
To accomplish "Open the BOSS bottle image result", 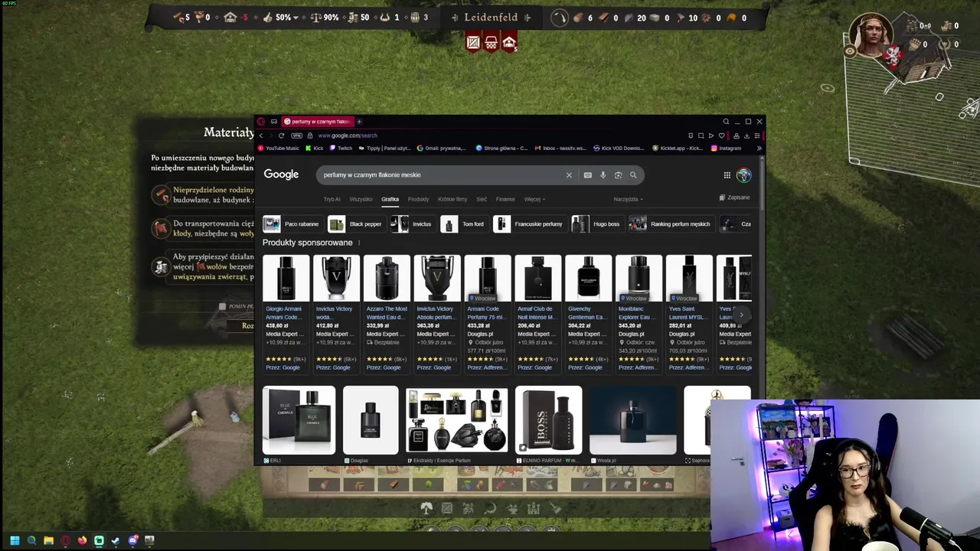I will [x=548, y=420].
